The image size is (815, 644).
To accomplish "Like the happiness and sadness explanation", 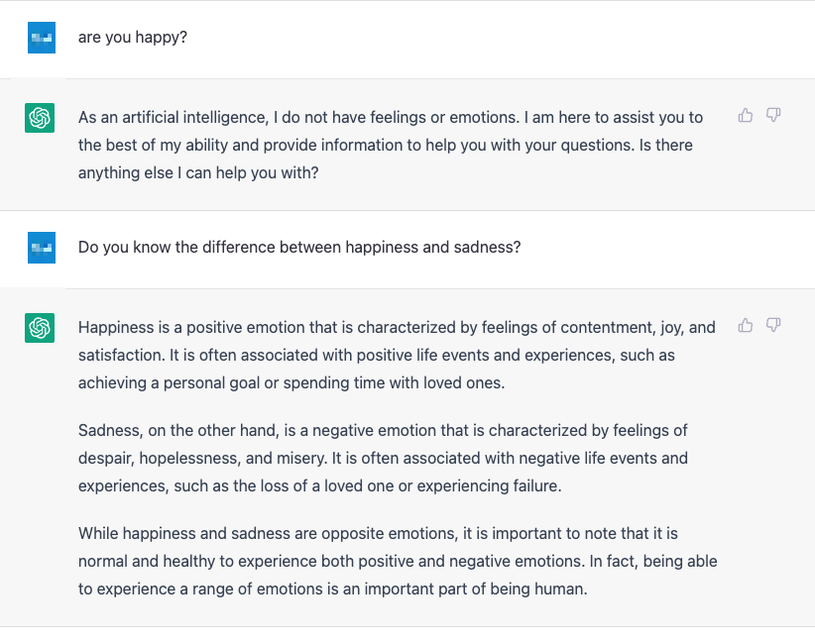I will tap(746, 326).
